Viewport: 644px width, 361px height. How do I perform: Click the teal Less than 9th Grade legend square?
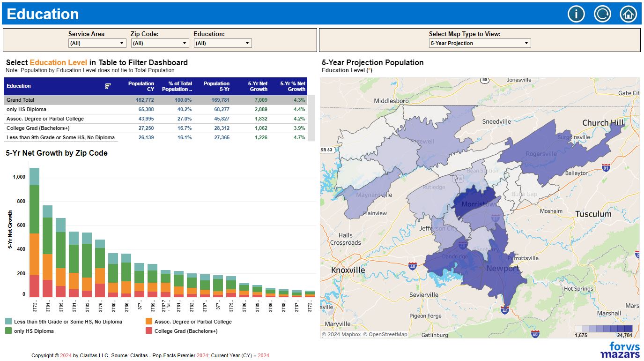8,322
